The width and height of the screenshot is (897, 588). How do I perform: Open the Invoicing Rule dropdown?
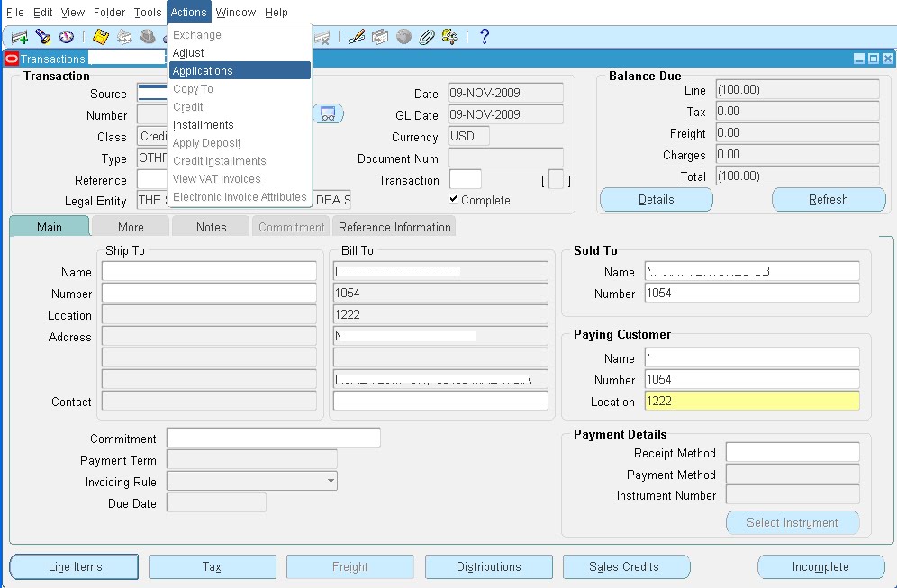331,481
